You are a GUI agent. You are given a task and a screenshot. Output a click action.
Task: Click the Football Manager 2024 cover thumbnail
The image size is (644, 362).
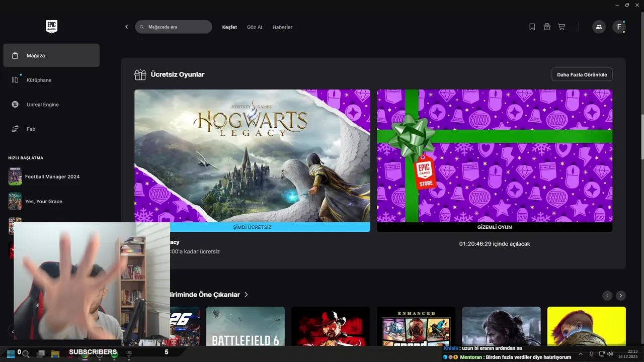[15, 176]
